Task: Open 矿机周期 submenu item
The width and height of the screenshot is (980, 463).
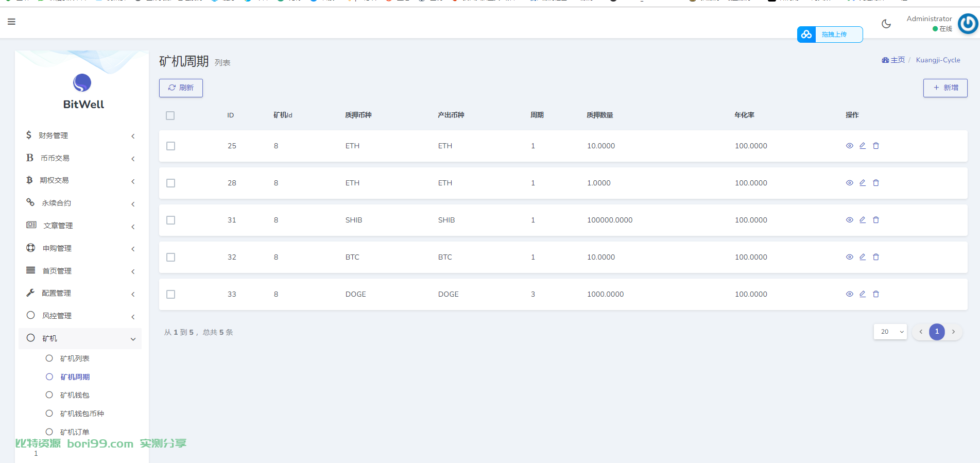Action: click(x=75, y=377)
